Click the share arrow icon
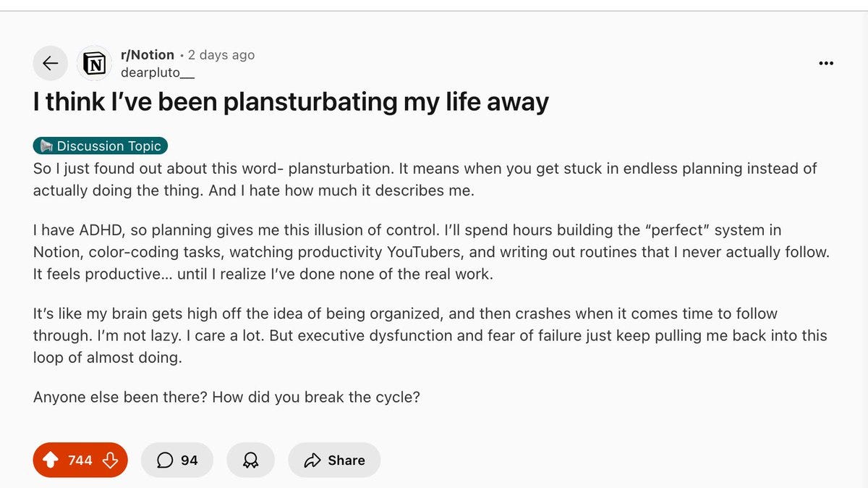 tap(312, 460)
